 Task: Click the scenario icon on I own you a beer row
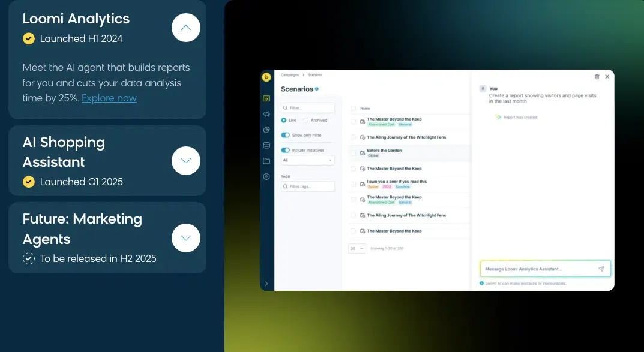(363, 183)
